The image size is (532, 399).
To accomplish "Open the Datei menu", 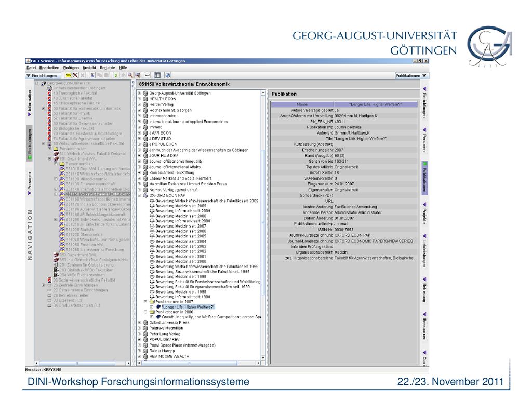I will pos(31,68).
